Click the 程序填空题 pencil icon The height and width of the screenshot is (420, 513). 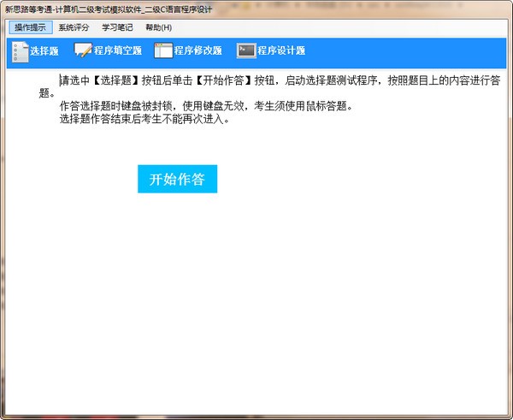pos(83,50)
